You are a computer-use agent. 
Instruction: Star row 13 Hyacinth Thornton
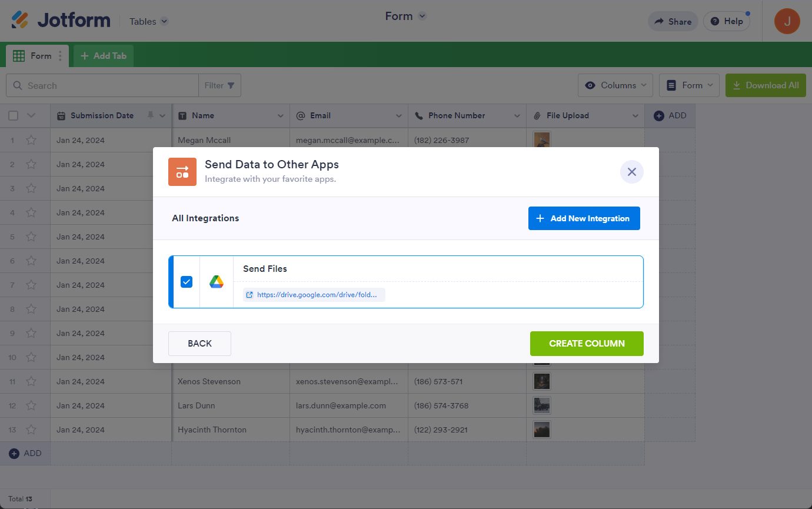coord(31,430)
